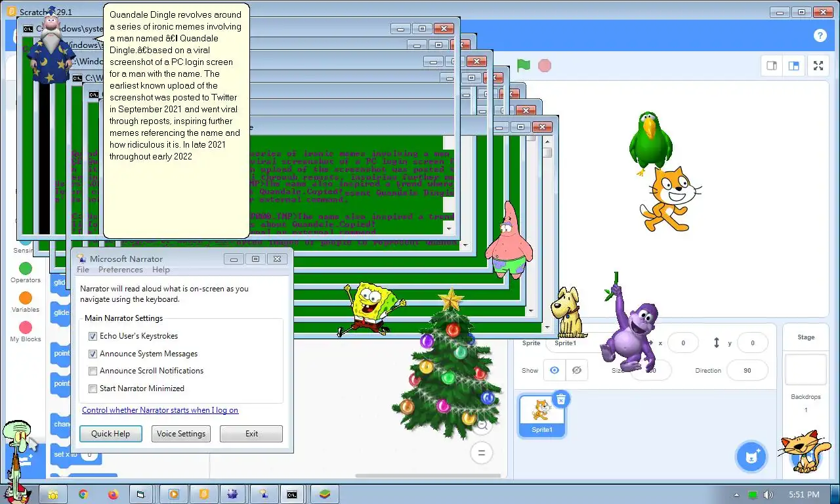Enter full screen stage mode
Image resolution: width=840 pixels, height=504 pixels.
coord(818,66)
